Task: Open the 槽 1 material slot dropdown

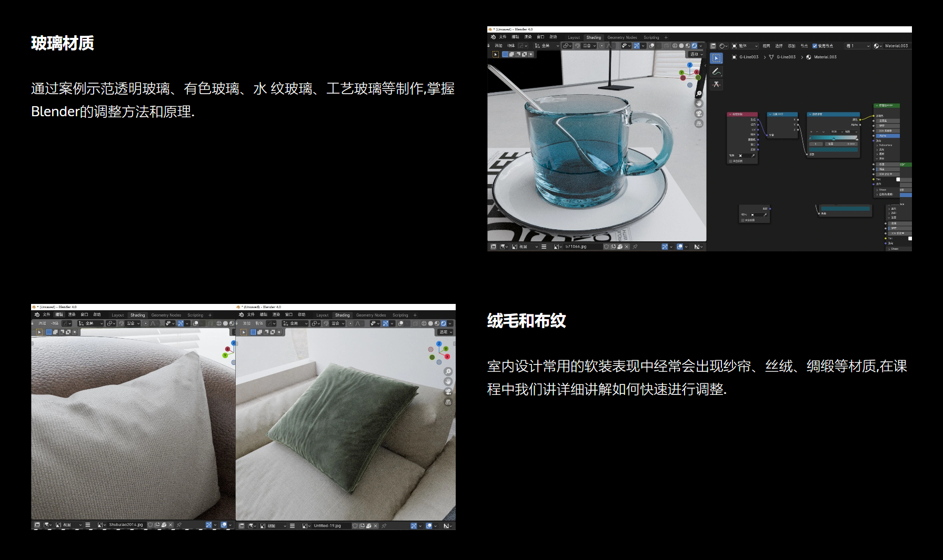Action: pyautogui.click(x=857, y=46)
